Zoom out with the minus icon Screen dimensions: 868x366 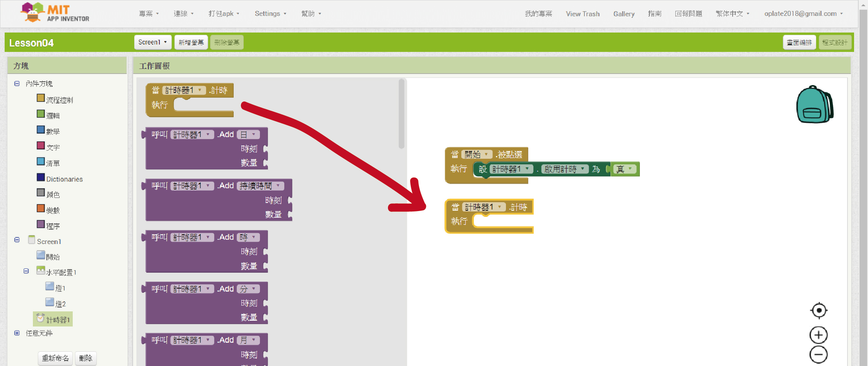point(818,354)
